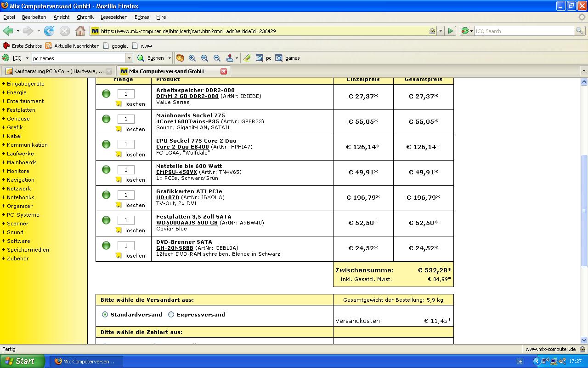Open the WD5000AAJS 500 GB product link
This screenshot has height=368, width=588.
(187, 223)
